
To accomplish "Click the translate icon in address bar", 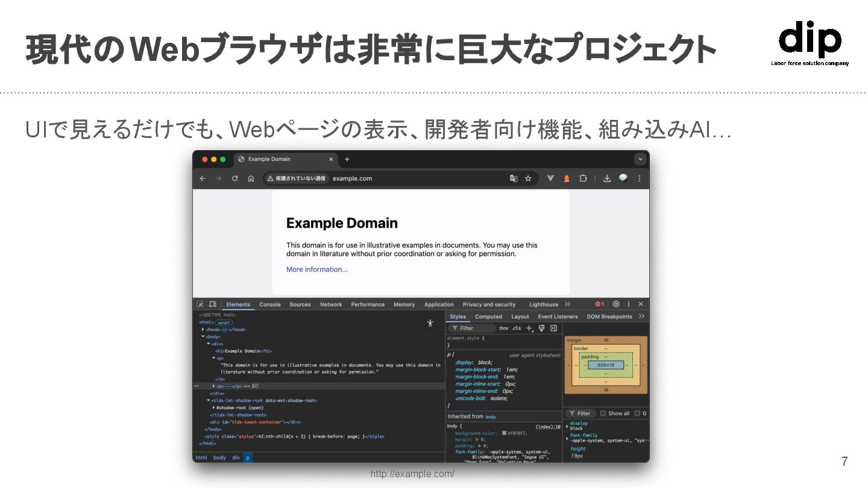I will pyautogui.click(x=514, y=178).
